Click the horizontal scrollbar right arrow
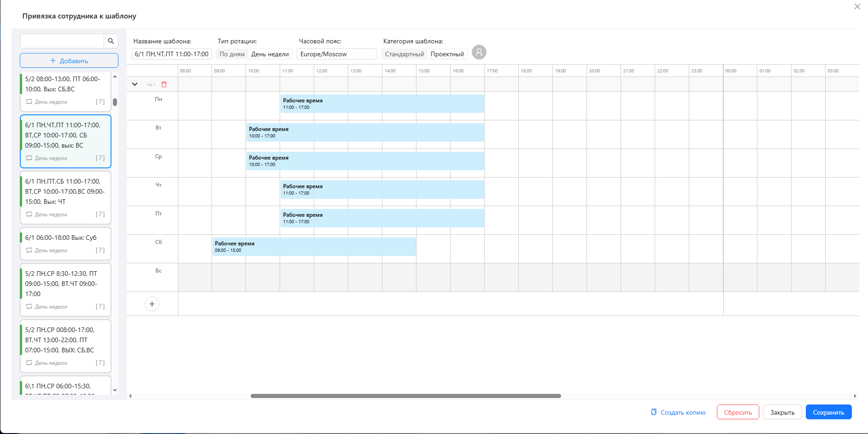 tap(855, 396)
